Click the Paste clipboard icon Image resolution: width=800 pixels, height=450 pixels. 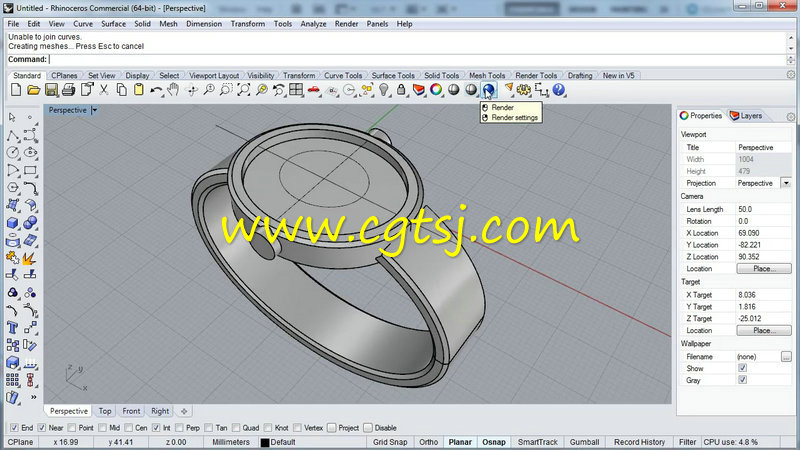click(x=138, y=90)
